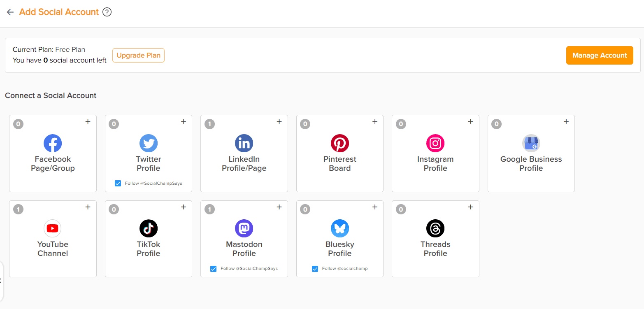Uncheck Follow @SocialChampSays under Twitter
Image resolution: width=644 pixels, height=309 pixels.
pos(118,184)
